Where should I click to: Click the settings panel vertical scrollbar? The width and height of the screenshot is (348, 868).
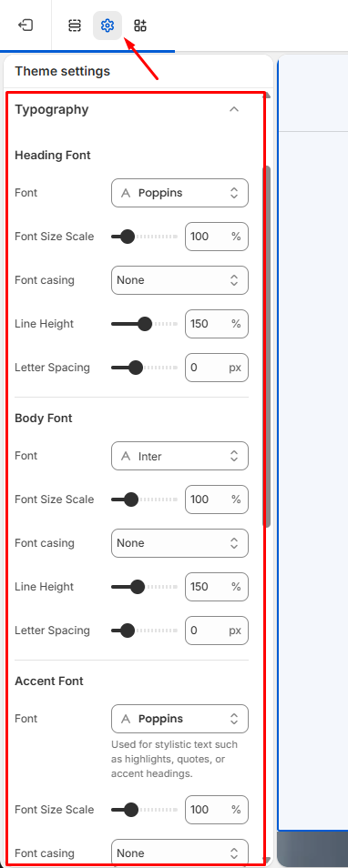[267, 346]
